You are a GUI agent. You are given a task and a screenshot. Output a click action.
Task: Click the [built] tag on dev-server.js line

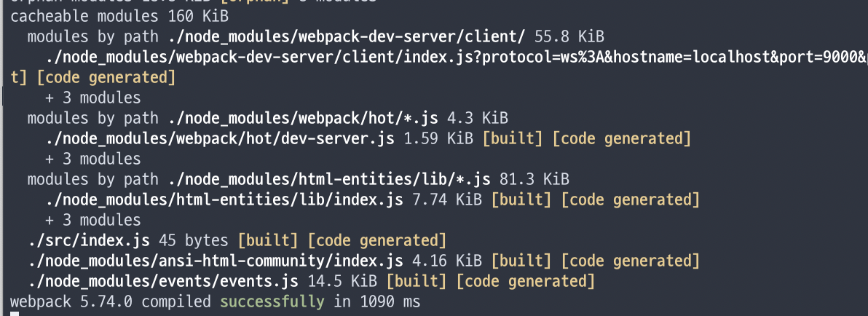click(x=513, y=139)
